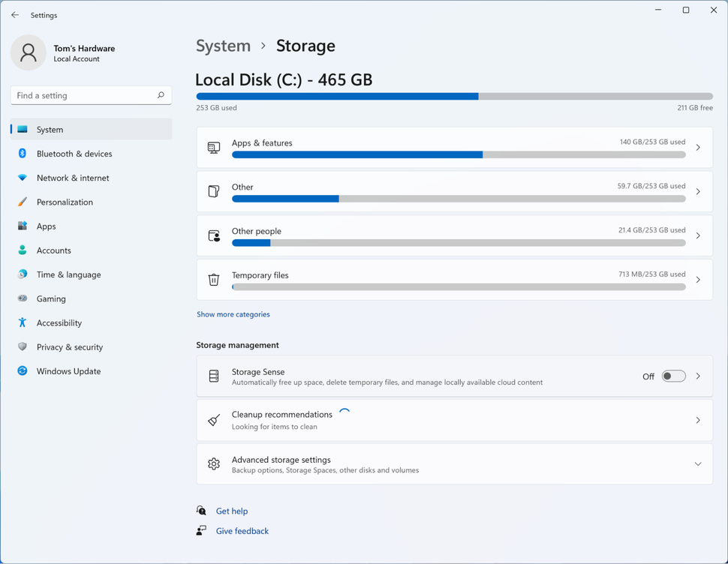The height and width of the screenshot is (564, 728).
Task: Click the Local Disk usage bar
Action: (454, 96)
